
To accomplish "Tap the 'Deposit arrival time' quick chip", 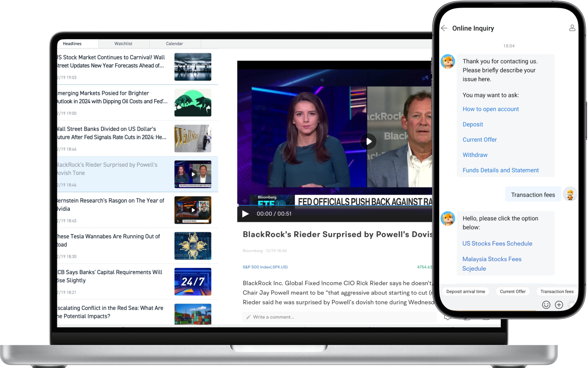I will point(466,292).
